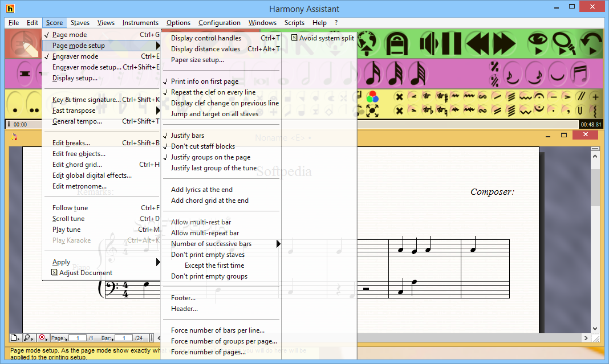The width and height of the screenshot is (609, 364).
Task: Click the double-bar repeat percent symbol
Action: pos(494,80)
